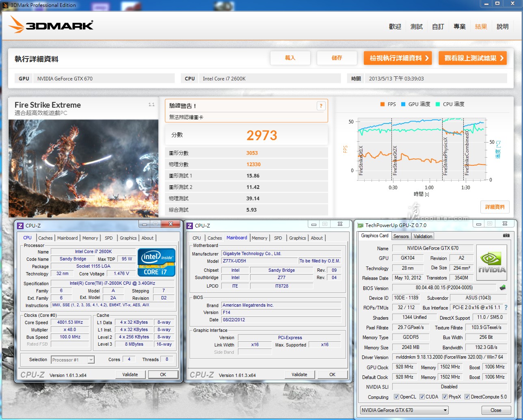Click the NVIDIA logo in GPU-Z
523x420 pixels.
pos(492,262)
